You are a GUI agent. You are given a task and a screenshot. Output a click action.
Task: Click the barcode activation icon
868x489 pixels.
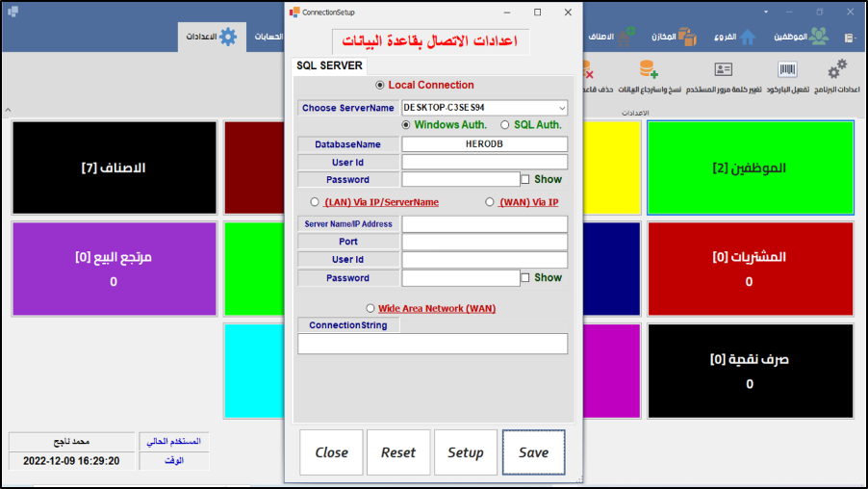(788, 70)
